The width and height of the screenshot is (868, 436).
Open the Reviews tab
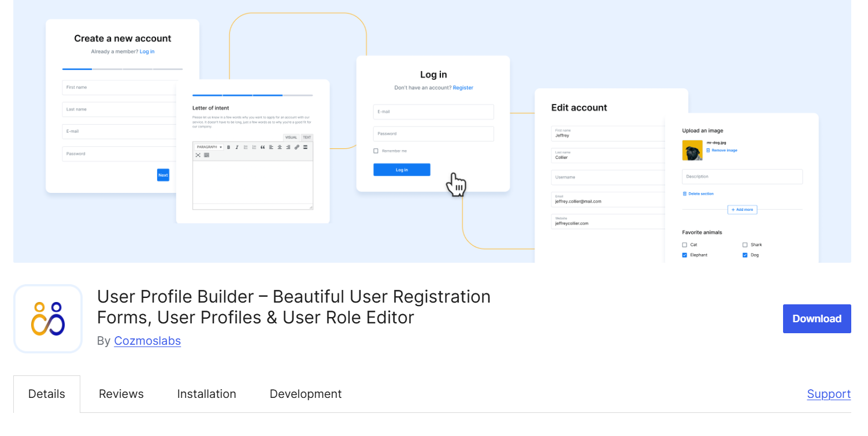121,394
